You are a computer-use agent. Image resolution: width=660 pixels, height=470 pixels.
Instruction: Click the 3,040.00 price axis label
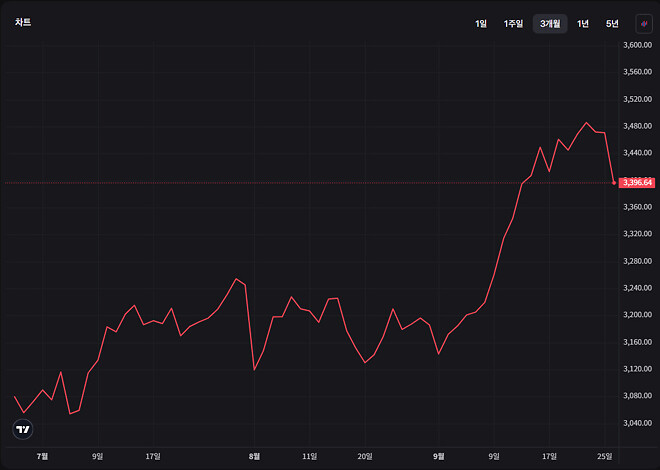pyautogui.click(x=637, y=423)
